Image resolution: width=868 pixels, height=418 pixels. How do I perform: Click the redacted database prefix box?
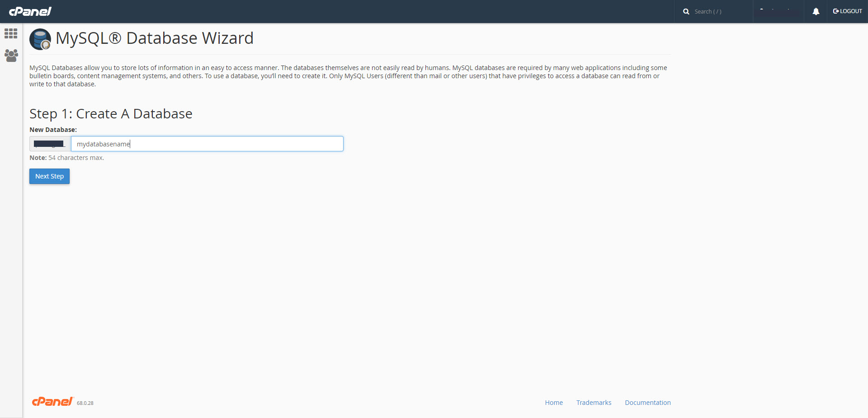point(50,144)
